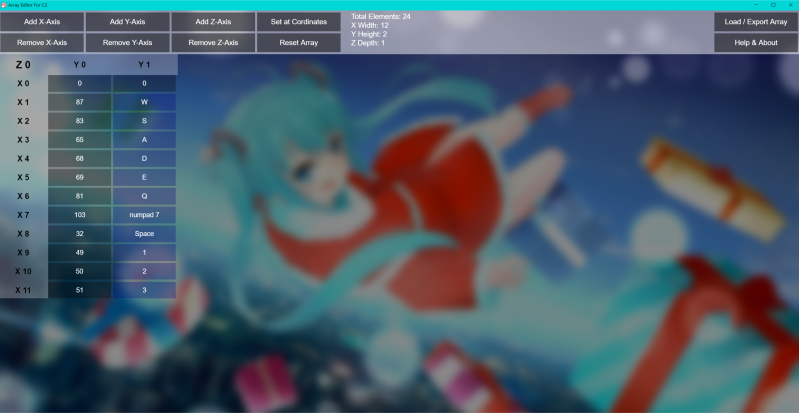The height and width of the screenshot is (413, 799).
Task: Click the Add X-Axis button
Action: click(42, 22)
